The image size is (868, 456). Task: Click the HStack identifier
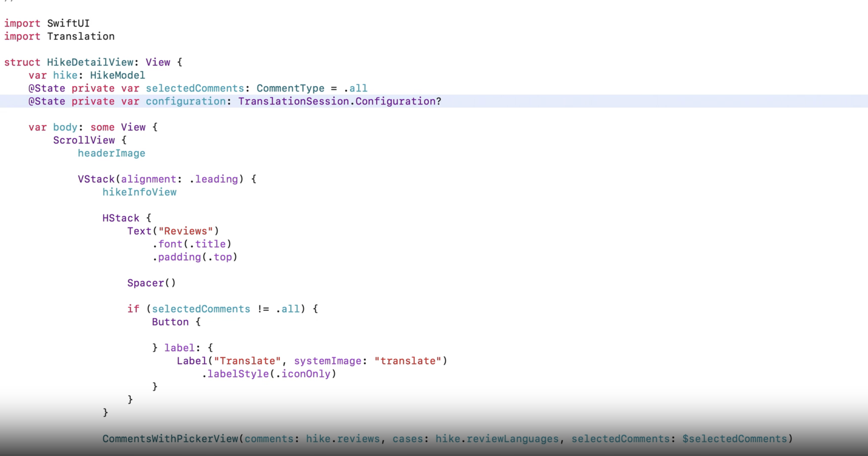click(x=121, y=218)
